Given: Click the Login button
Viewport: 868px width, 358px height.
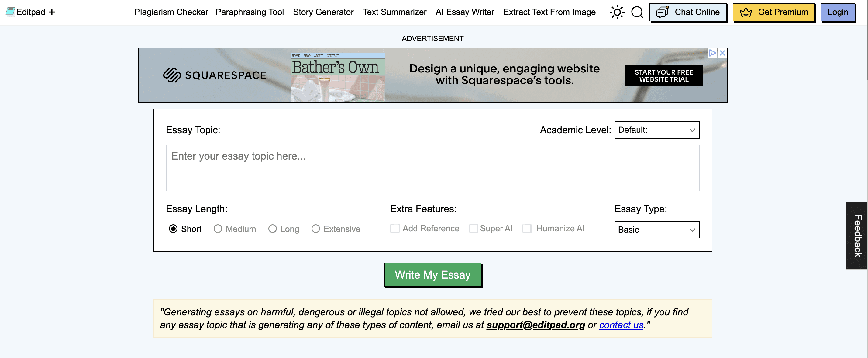Looking at the screenshot, I should coord(839,12).
